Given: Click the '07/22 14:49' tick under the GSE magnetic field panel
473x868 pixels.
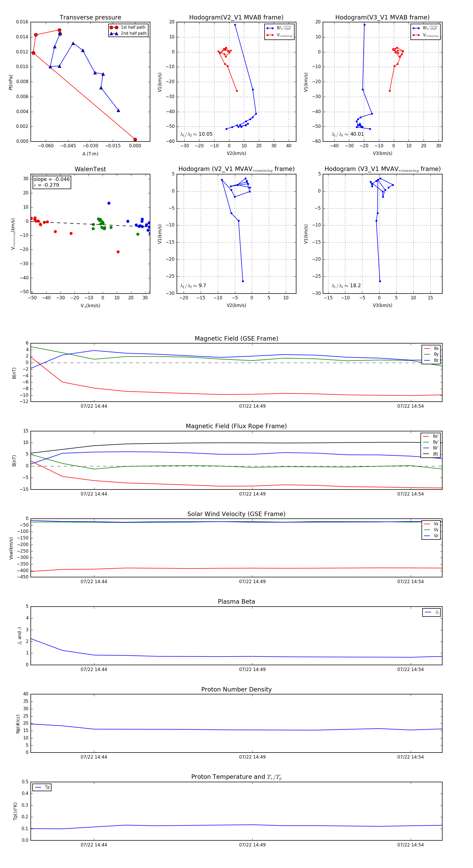Looking at the screenshot, I should [x=252, y=406].
